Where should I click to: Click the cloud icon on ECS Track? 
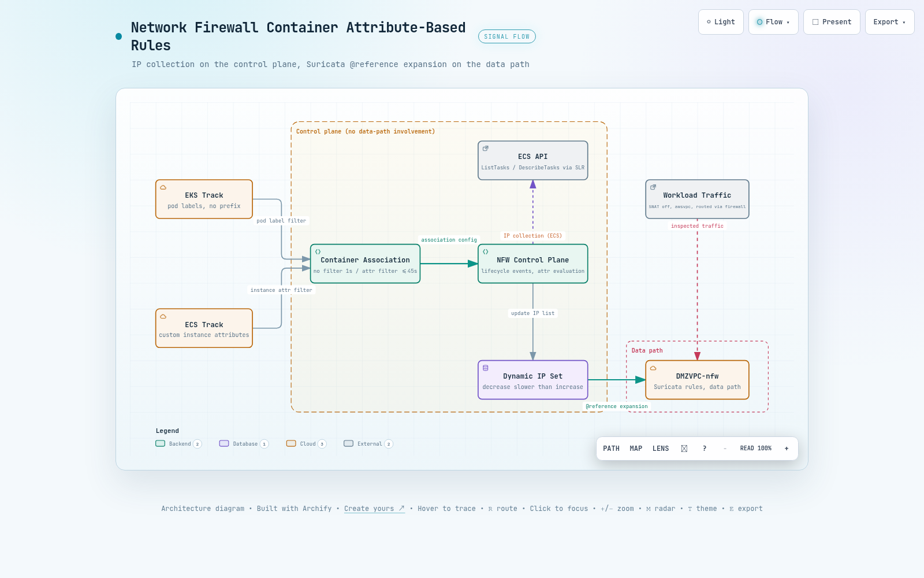click(163, 317)
